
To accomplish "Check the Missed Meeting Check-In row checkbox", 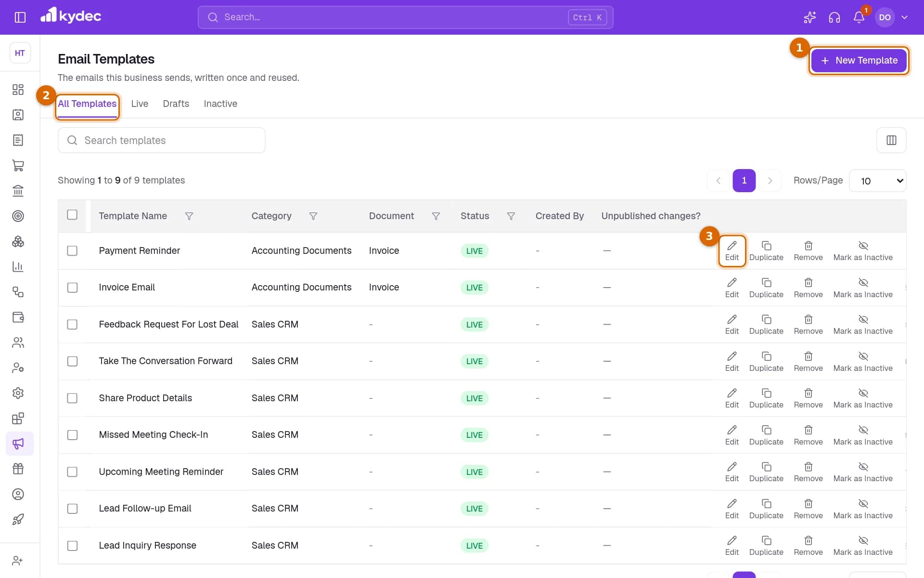I will (x=72, y=435).
